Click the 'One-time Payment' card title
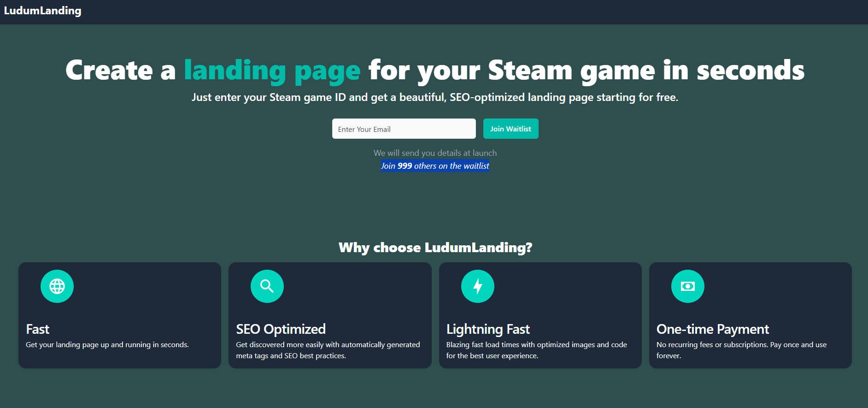868x408 pixels. 713,329
